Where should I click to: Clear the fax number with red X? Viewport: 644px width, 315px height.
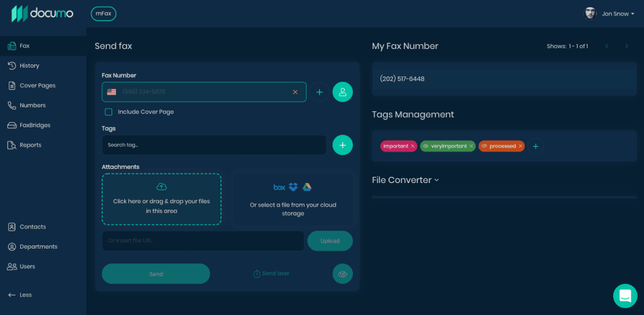pos(295,92)
